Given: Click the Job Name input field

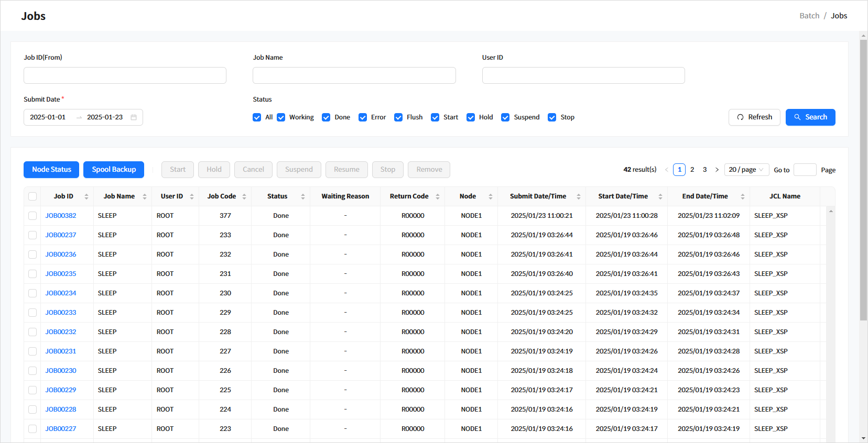Looking at the screenshot, I should coord(354,75).
